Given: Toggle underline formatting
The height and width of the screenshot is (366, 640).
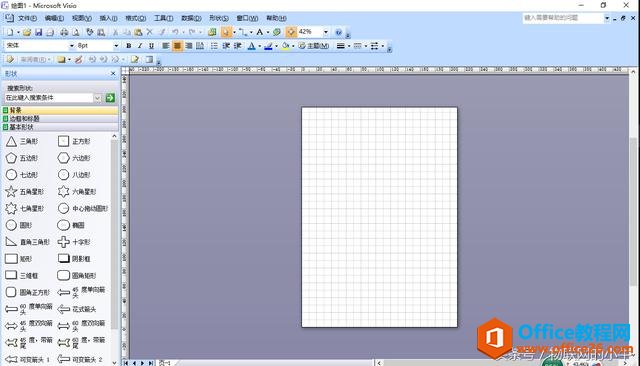Looking at the screenshot, I should [x=151, y=46].
